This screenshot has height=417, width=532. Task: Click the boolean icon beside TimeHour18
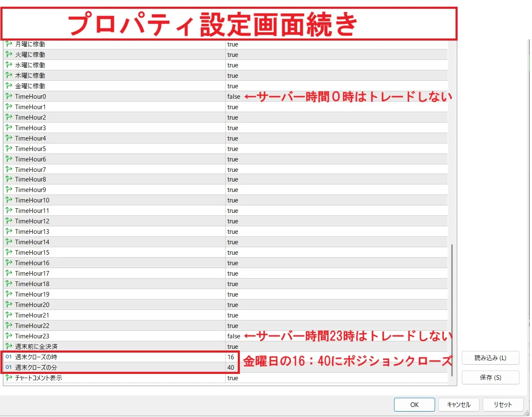coord(9,284)
